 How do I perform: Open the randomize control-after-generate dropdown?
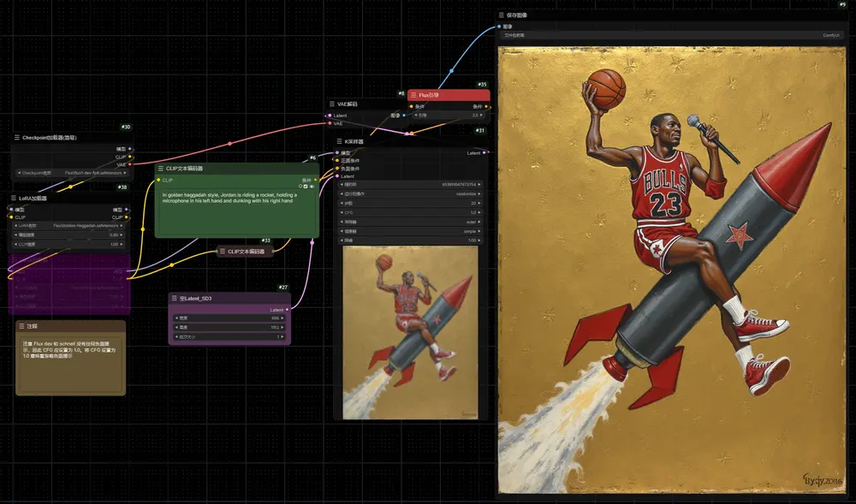point(411,193)
